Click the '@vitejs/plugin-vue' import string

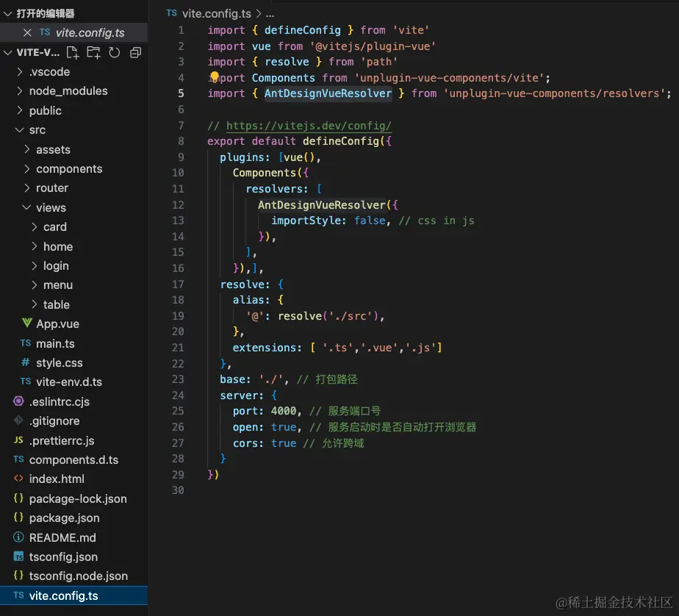click(373, 46)
